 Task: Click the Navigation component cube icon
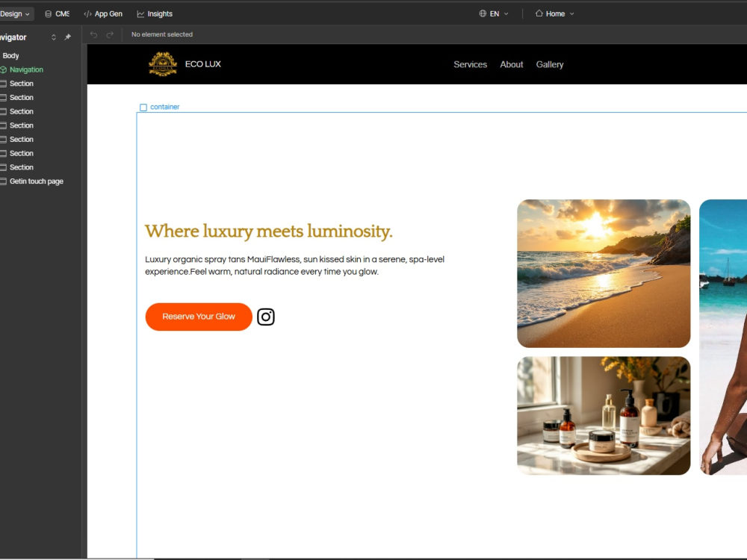pos(3,69)
